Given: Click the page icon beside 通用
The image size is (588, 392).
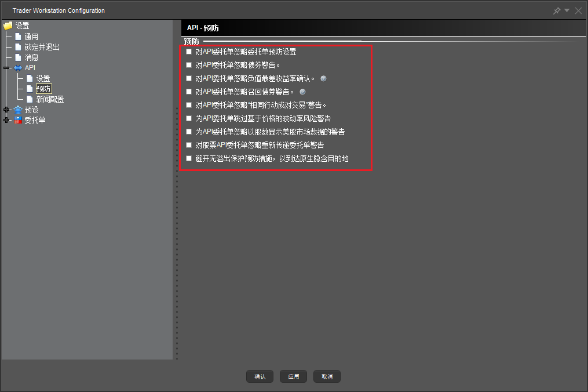Looking at the screenshot, I should (x=18, y=37).
